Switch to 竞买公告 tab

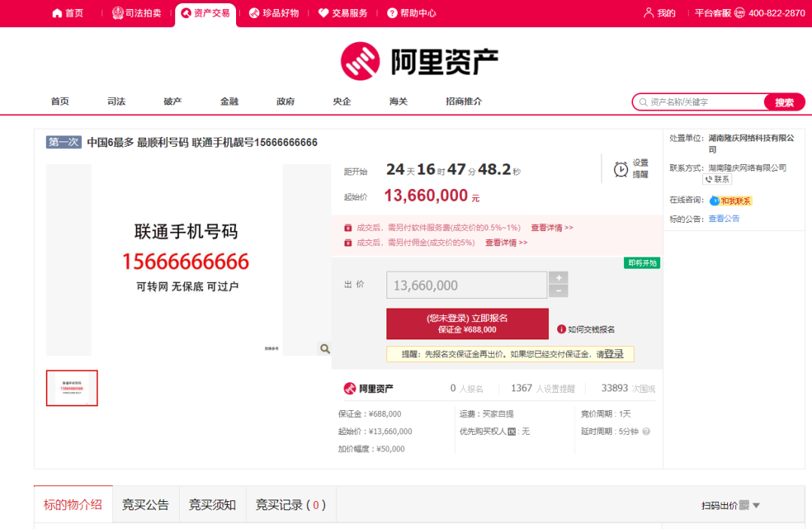146,505
